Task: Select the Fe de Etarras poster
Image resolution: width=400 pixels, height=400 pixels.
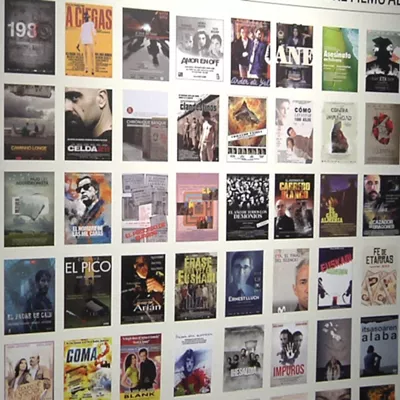Action: [379, 276]
